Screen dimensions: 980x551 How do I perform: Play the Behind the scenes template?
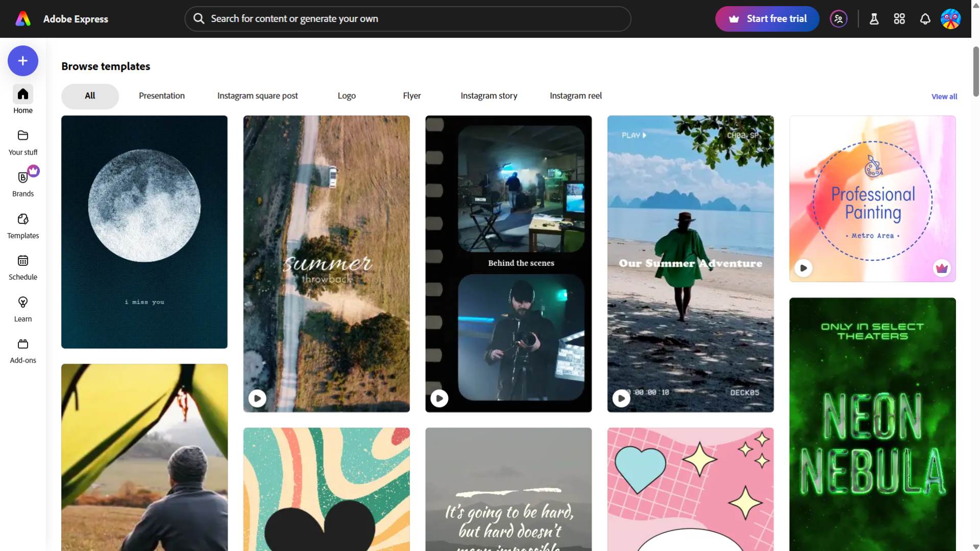pos(439,398)
